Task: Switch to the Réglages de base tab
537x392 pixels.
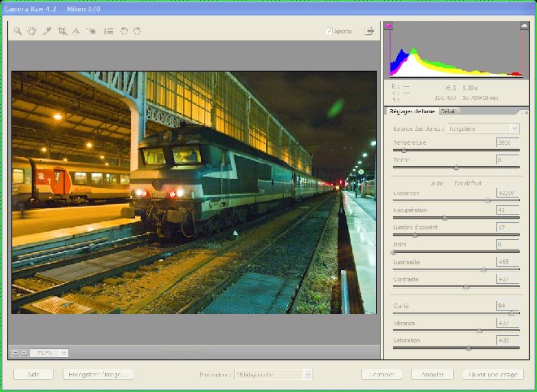Action: pos(412,111)
